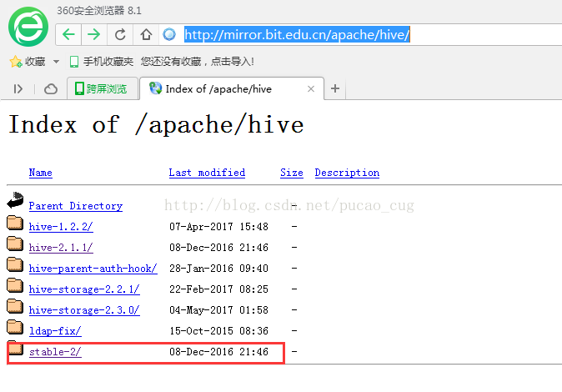The width and height of the screenshot is (562, 392).
Task: Open the hive-storage-2.2.1/ directory link
Action: tap(84, 289)
